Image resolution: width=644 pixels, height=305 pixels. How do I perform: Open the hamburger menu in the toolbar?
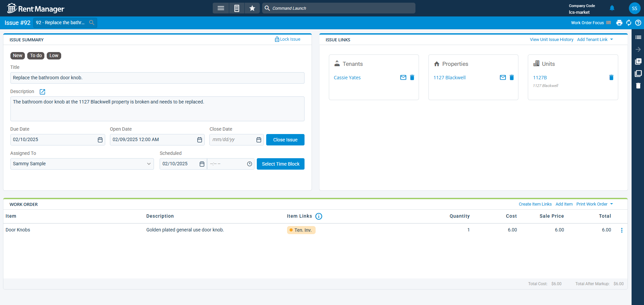click(x=221, y=8)
